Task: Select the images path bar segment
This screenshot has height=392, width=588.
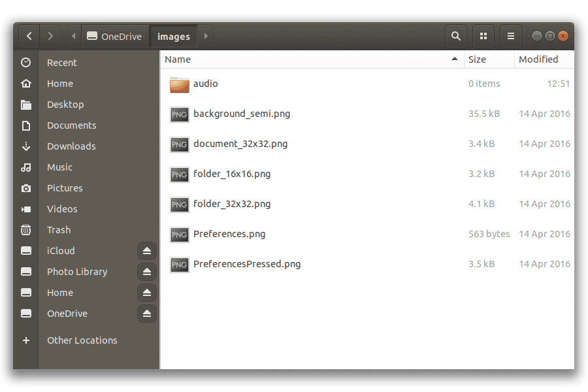Action: (174, 37)
